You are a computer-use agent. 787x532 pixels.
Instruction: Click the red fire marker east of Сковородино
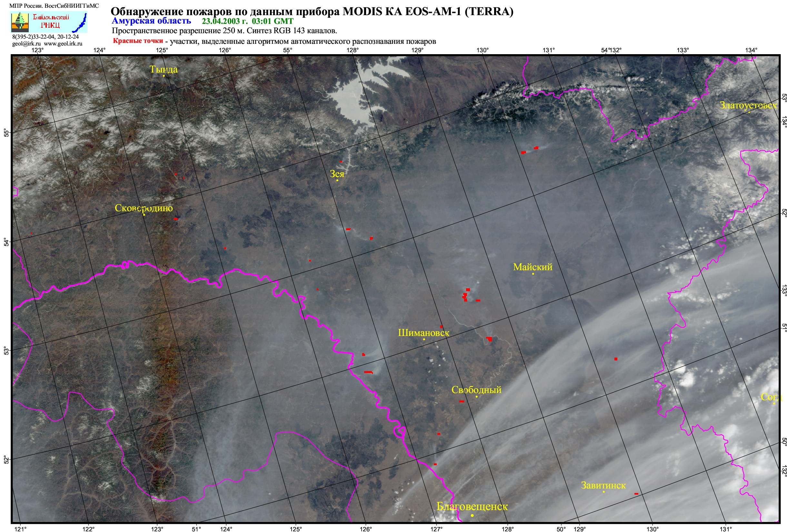click(x=175, y=219)
